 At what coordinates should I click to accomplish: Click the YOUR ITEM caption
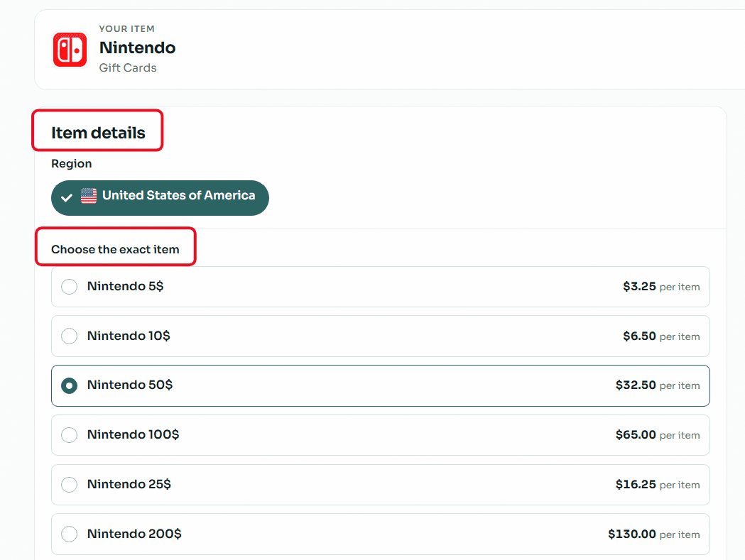[x=127, y=29]
